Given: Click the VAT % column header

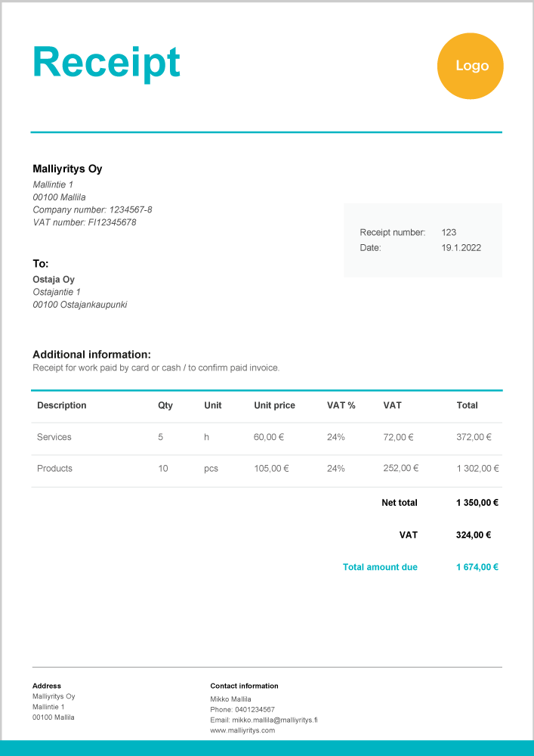Looking at the screenshot, I should click(341, 405).
